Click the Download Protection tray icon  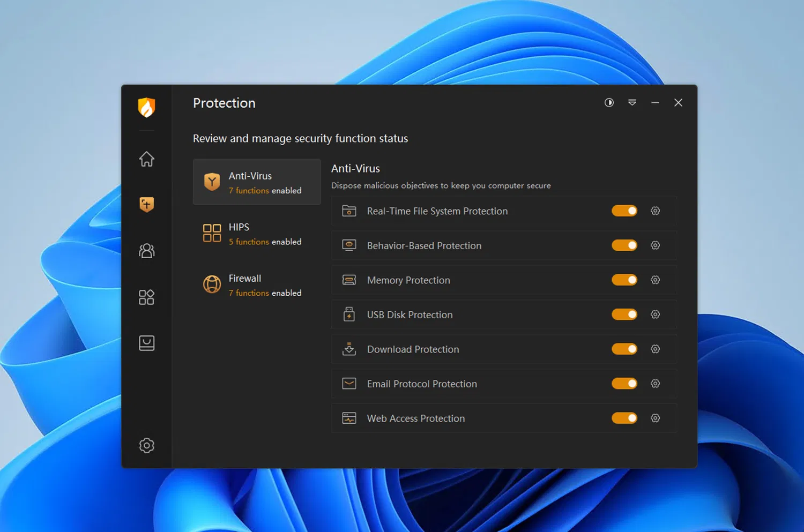[349, 349]
